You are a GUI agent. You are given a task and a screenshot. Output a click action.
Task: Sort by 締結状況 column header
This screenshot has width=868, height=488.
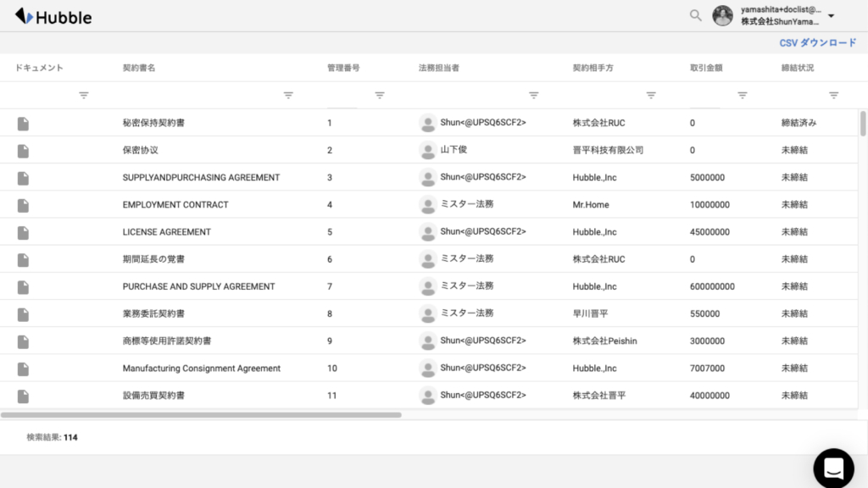point(797,68)
